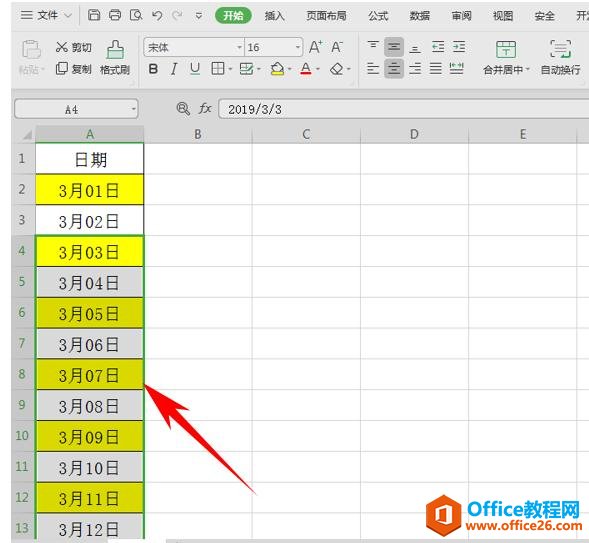The width and height of the screenshot is (589, 543).
Task: Expand the clear-format dropdown arrow
Action: point(349,69)
